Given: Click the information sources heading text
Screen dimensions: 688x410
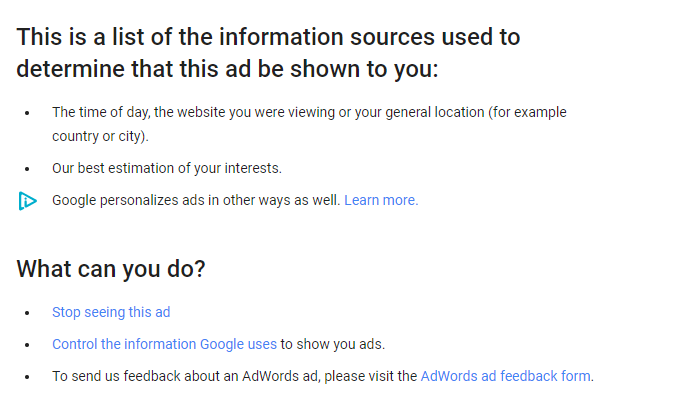Looking at the screenshot, I should point(268,53).
